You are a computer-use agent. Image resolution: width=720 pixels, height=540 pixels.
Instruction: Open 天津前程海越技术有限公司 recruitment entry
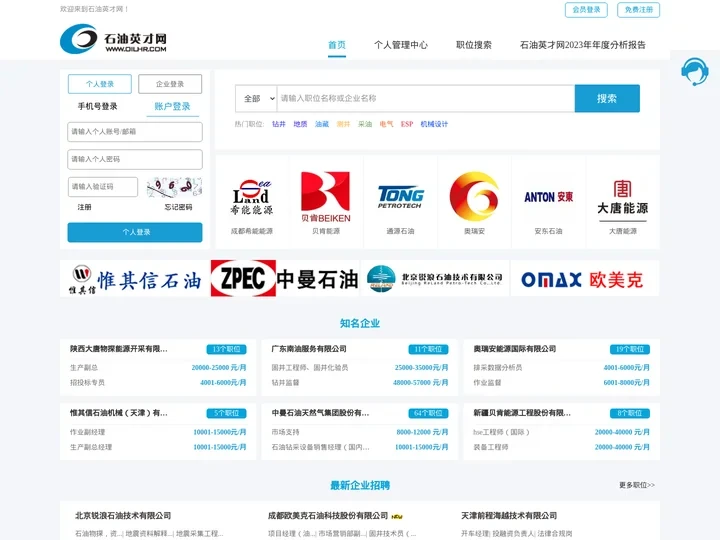tap(509, 516)
